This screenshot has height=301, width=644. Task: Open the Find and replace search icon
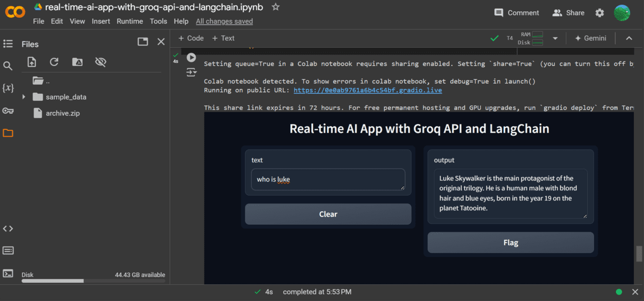tap(8, 65)
